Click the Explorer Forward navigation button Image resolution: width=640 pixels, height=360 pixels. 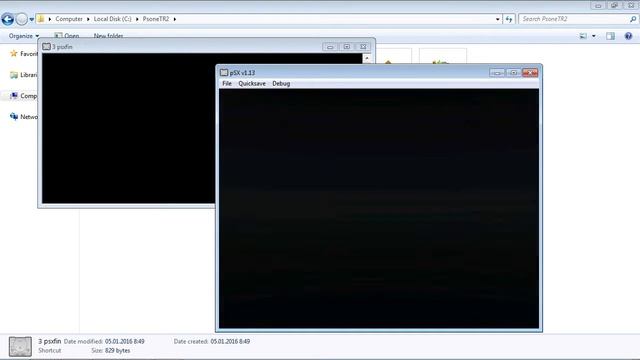22,19
